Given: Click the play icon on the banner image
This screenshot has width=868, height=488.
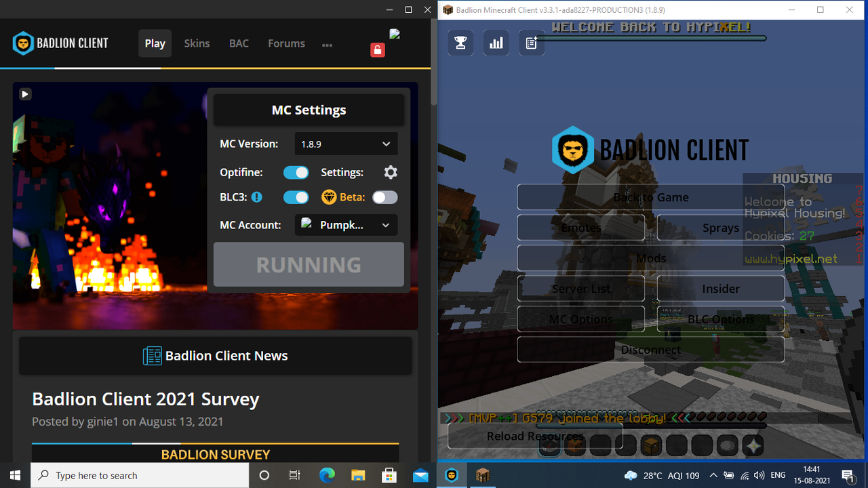Looking at the screenshot, I should (25, 94).
